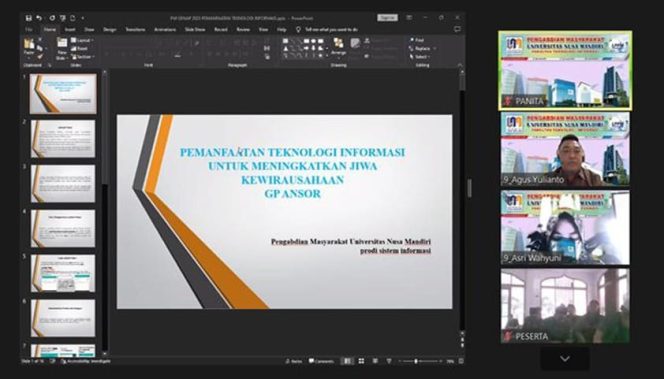Click the fit slide to window icon
The image size is (664, 379).
[x=461, y=361]
